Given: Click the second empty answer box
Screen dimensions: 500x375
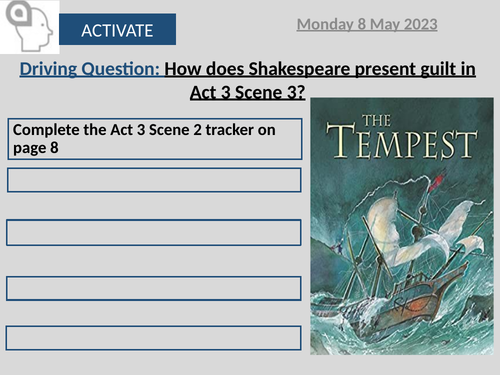Looking at the screenshot, I should coord(154,232).
